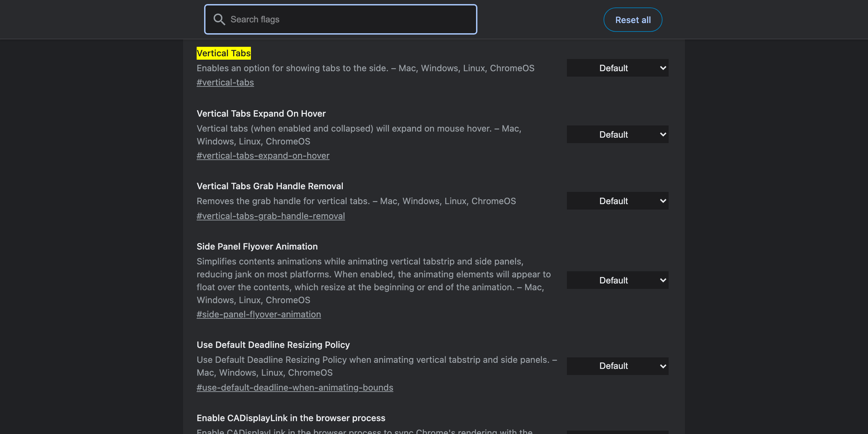The height and width of the screenshot is (434, 868).
Task: Click the Vertical Tabs Expand On Hover heading
Action: (x=261, y=114)
